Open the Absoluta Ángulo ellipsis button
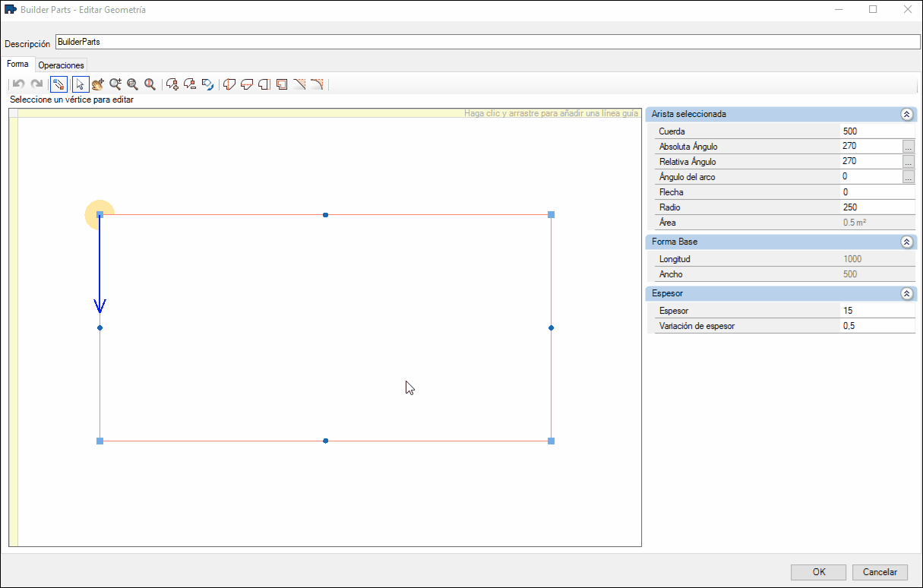 (909, 147)
